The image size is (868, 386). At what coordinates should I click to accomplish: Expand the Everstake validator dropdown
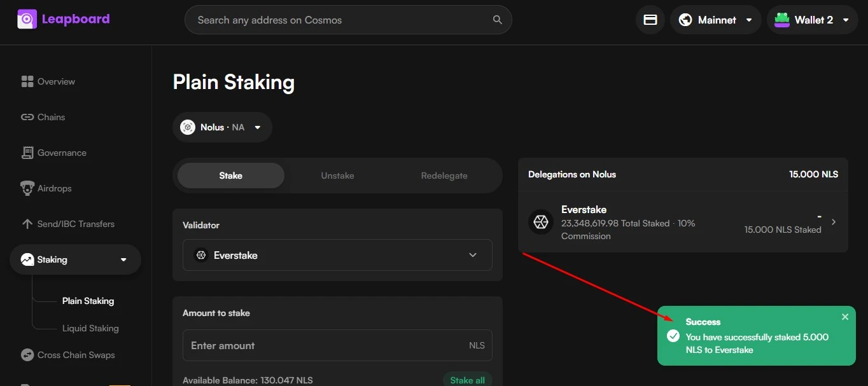pyautogui.click(x=337, y=255)
